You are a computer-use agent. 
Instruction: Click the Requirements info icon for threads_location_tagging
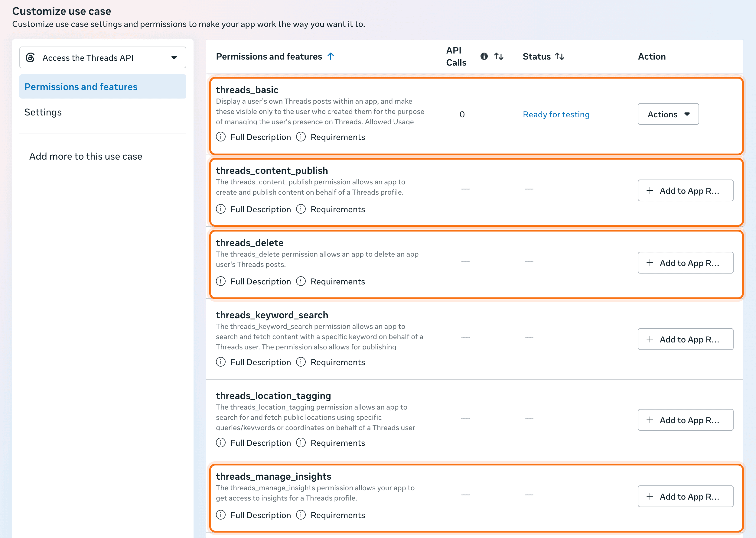click(x=301, y=442)
